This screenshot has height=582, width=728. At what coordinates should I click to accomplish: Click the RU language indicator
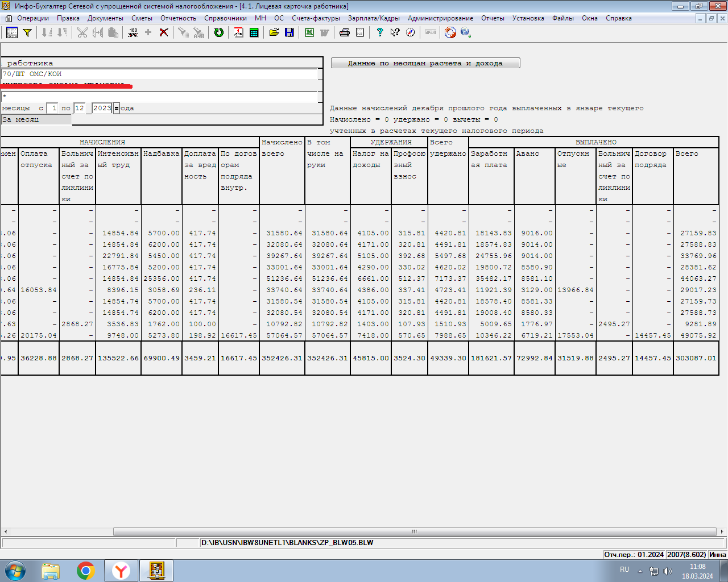point(624,569)
